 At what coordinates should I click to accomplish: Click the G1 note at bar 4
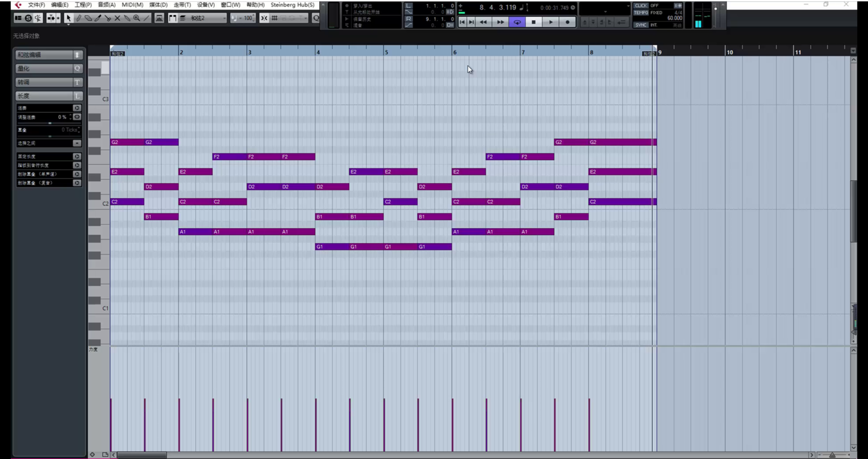(332, 247)
